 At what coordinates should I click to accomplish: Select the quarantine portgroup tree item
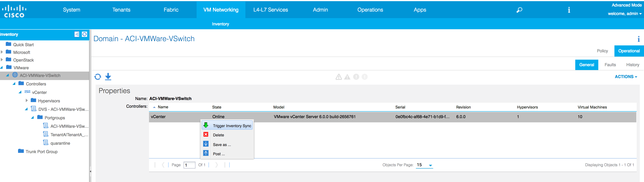coord(60,143)
